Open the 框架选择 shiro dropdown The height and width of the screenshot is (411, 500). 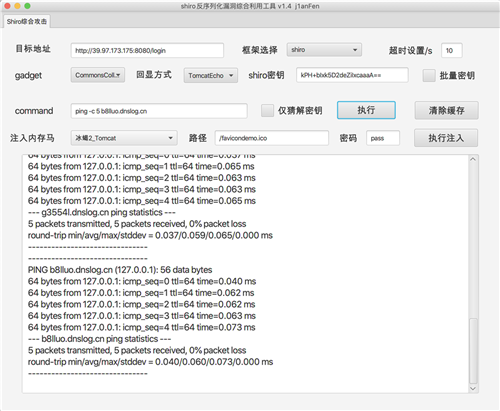point(324,50)
